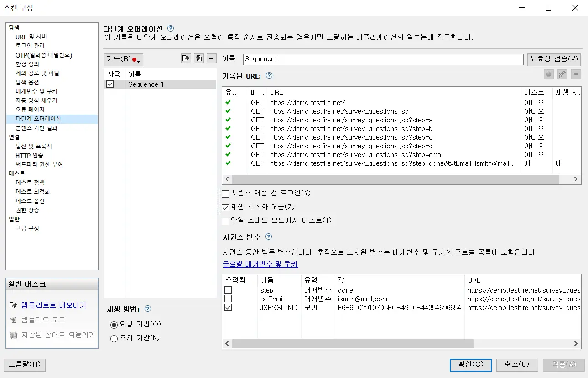Click the help icon beside 시퀀스 변수

(x=269, y=236)
